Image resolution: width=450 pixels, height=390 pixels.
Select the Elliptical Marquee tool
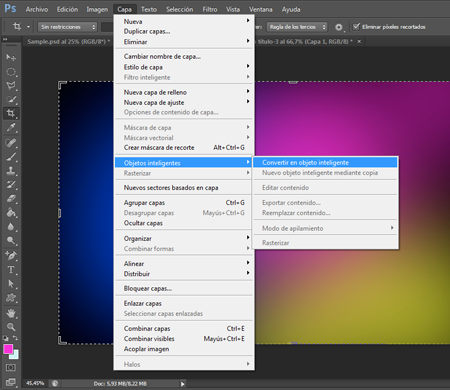[x=11, y=72]
